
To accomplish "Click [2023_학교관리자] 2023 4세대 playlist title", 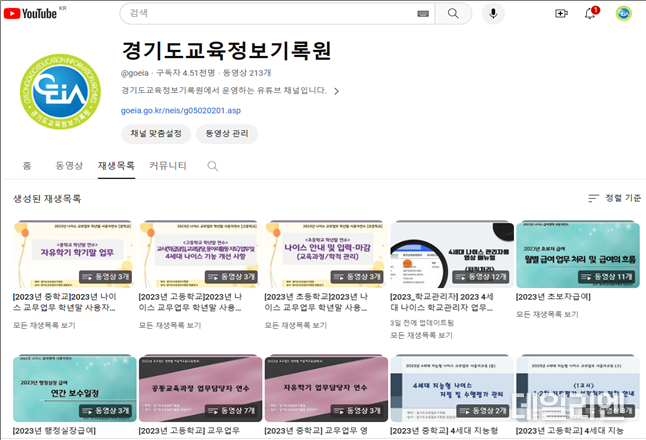I will (442, 302).
